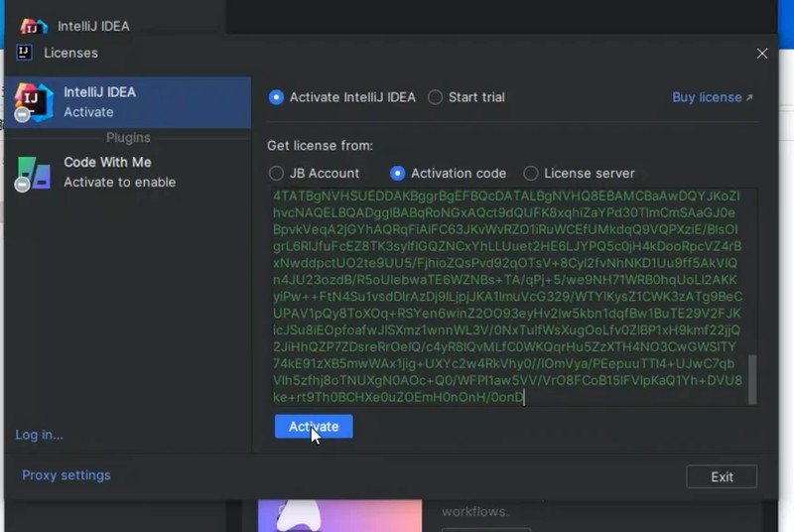
Task: Select the Code With Me plugin entry
Action: coord(127,172)
